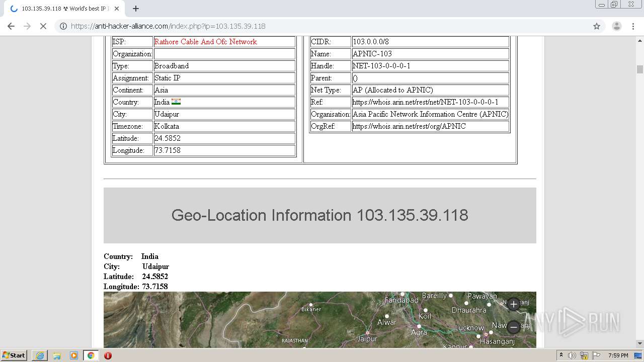Click Jaipur on the map
This screenshot has height=362, width=644.
[367, 339]
